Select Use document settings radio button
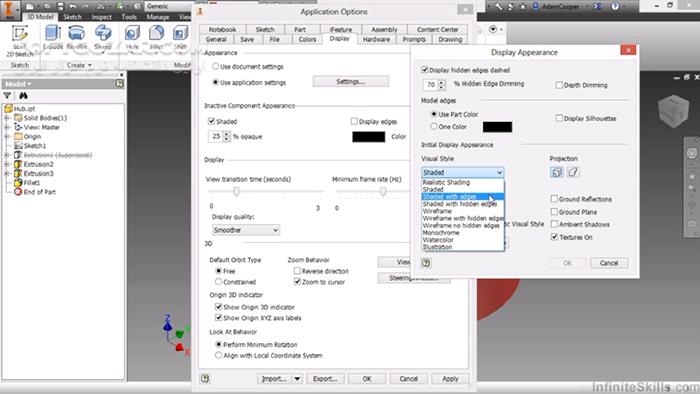 (216, 66)
